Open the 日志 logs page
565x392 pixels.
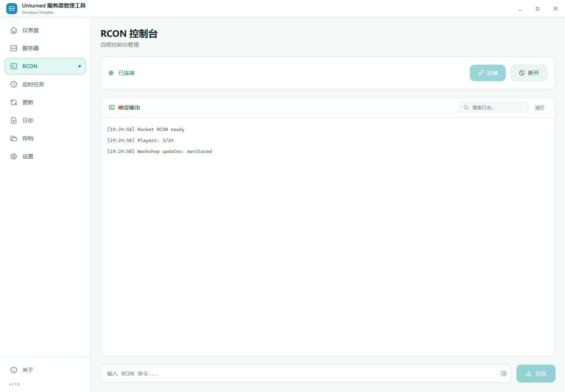(45, 120)
